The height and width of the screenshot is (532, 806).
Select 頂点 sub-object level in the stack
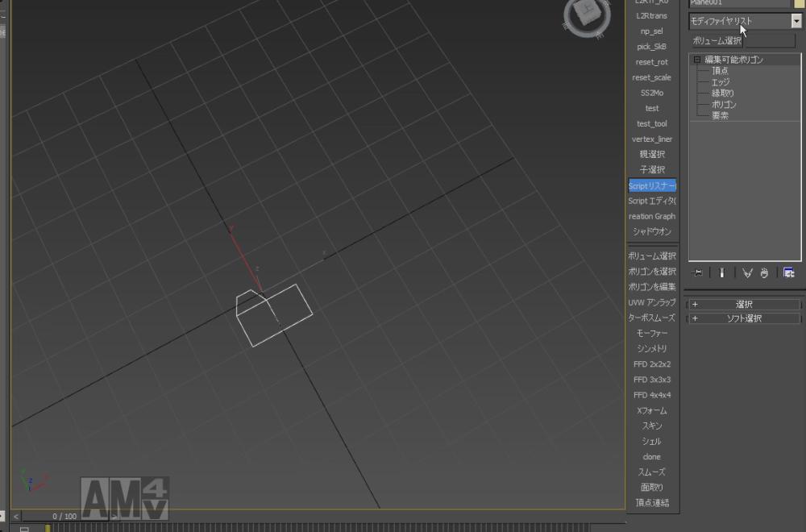[x=720, y=70]
